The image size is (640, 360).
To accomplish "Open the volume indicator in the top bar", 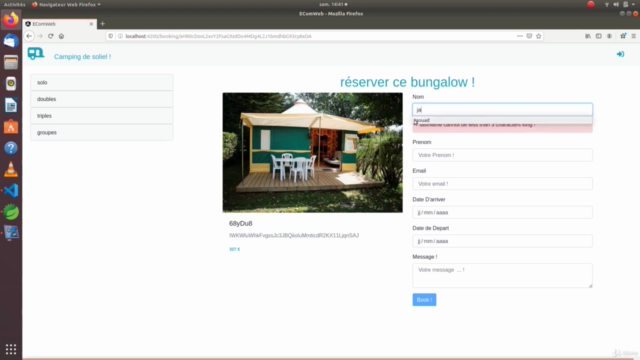I will coord(616,4).
